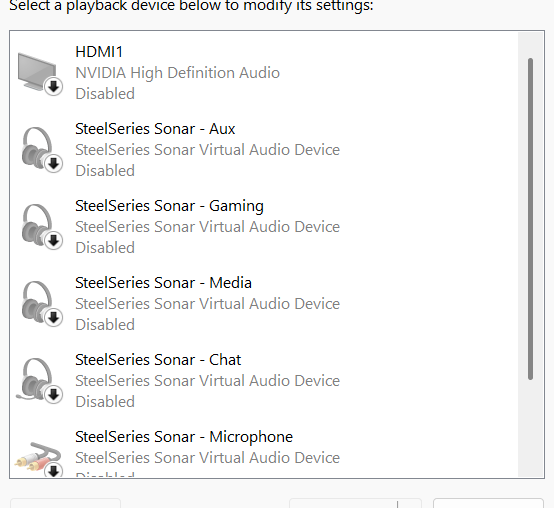This screenshot has height=508, width=554.
Task: Select the SteelSeries Sonar - Aux name
Action: pos(155,129)
